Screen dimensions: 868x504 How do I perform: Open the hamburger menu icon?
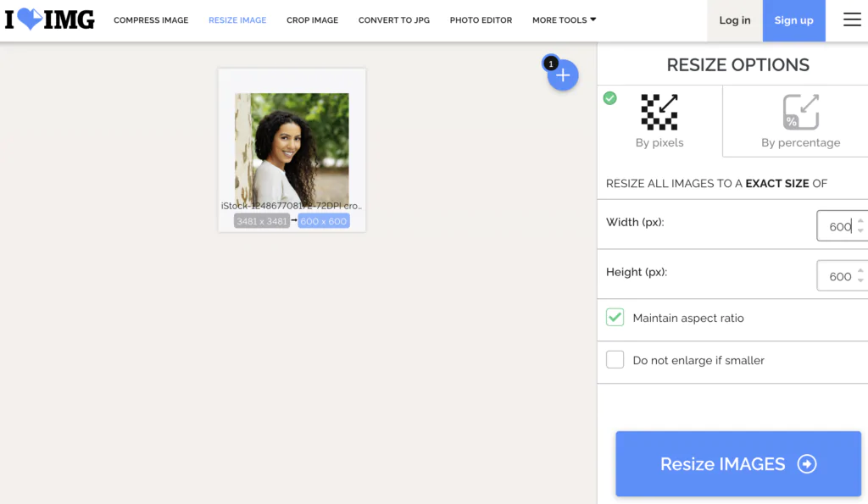(852, 20)
